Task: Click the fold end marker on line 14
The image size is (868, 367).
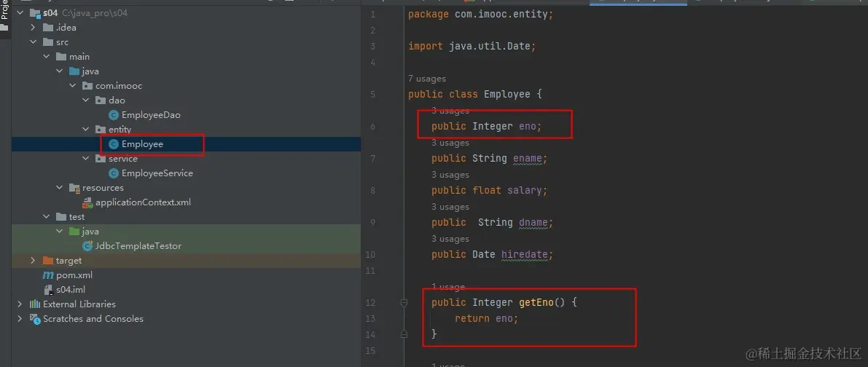Action: [x=404, y=334]
